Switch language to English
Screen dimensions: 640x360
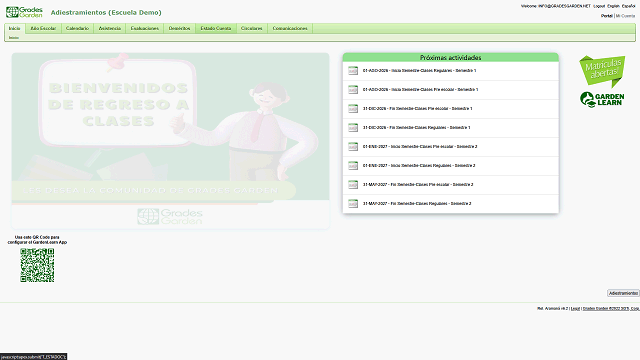pos(613,6)
